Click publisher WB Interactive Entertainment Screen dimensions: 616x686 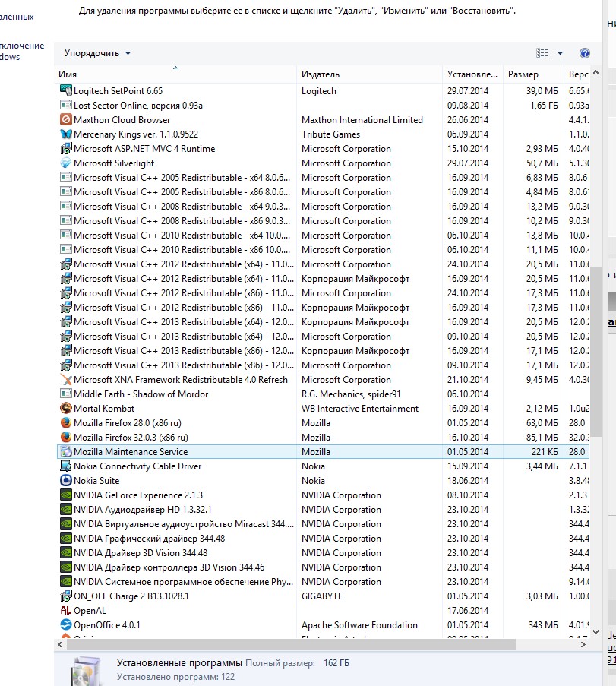pos(360,408)
